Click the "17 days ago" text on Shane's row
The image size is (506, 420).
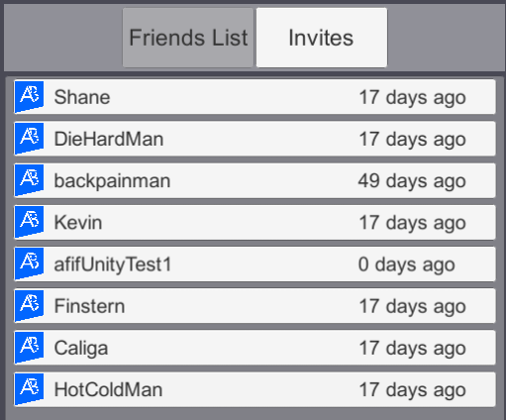412,98
